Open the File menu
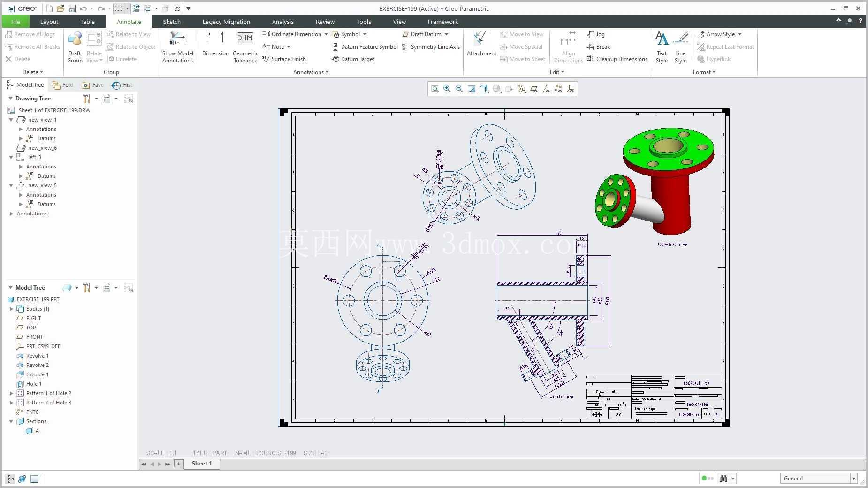The image size is (868, 488). (15, 22)
